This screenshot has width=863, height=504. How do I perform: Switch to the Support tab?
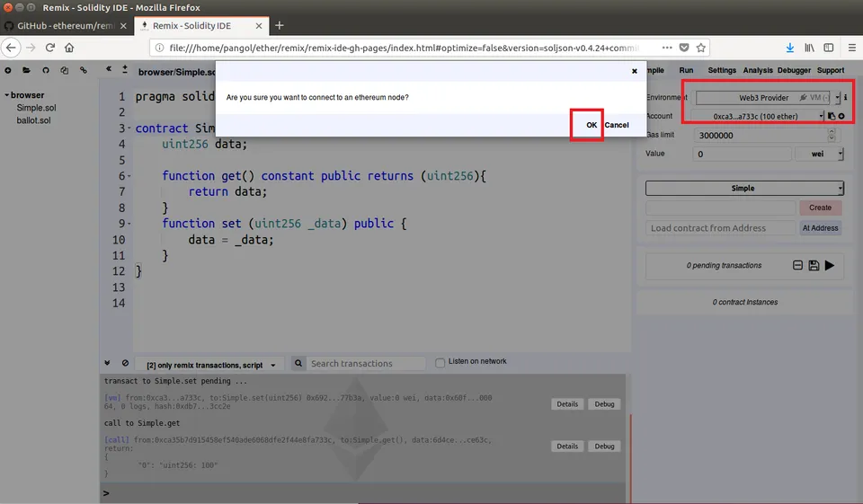(x=830, y=70)
